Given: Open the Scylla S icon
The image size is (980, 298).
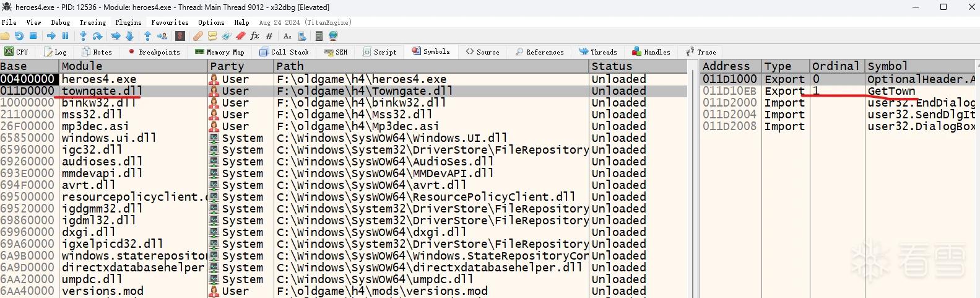Looking at the screenshot, I should pyautogui.click(x=180, y=36).
